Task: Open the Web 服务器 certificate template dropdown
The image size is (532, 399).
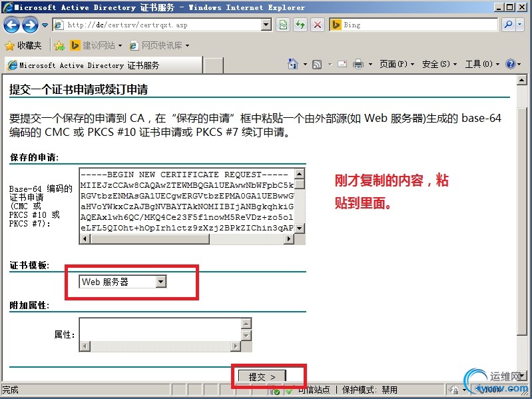Action: click(x=123, y=282)
